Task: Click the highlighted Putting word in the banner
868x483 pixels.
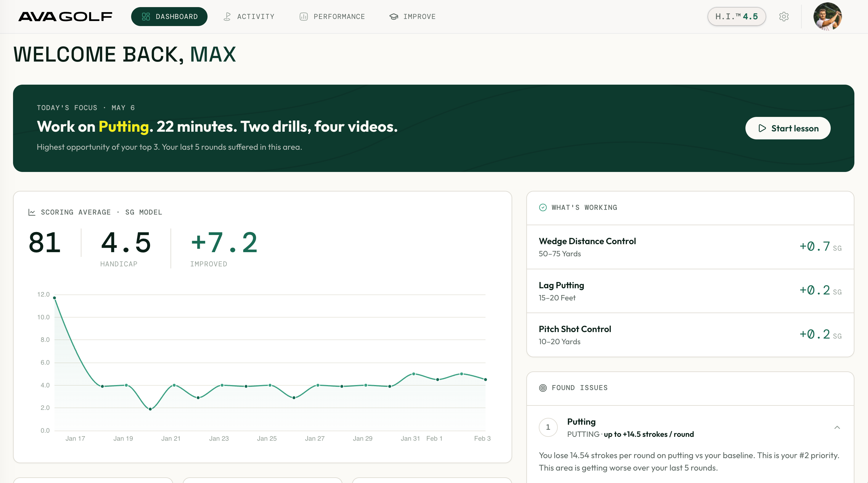Action: click(x=124, y=127)
